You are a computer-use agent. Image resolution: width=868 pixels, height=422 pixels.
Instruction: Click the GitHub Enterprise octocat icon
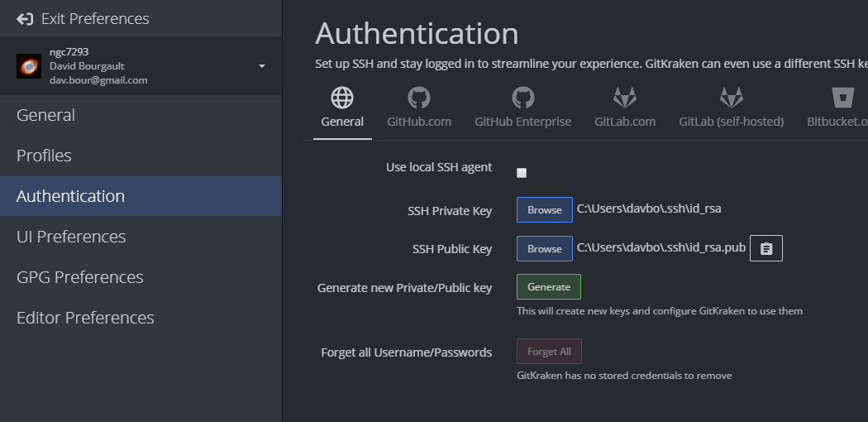[x=523, y=98]
